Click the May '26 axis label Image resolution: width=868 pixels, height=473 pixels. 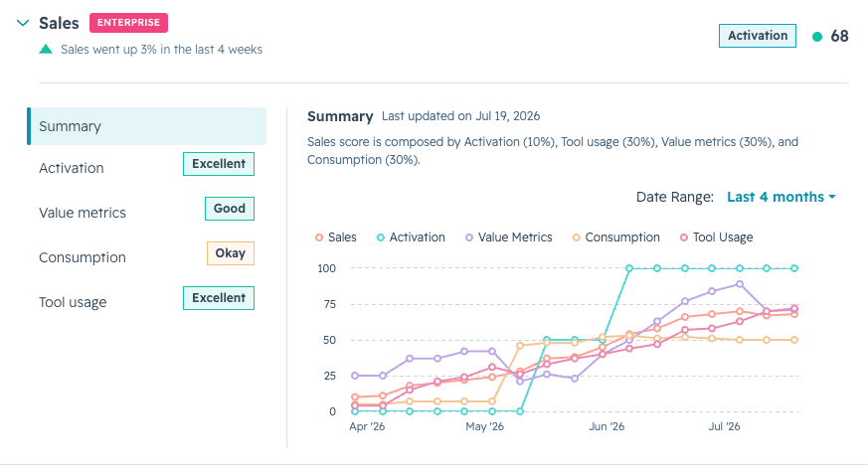tap(484, 426)
